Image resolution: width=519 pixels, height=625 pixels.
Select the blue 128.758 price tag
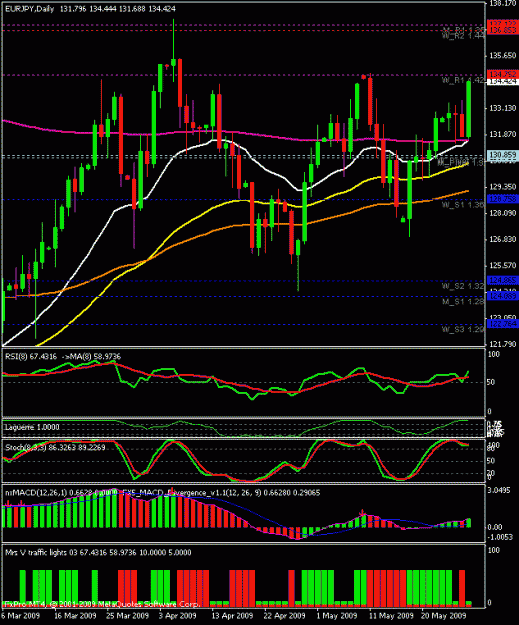point(503,199)
